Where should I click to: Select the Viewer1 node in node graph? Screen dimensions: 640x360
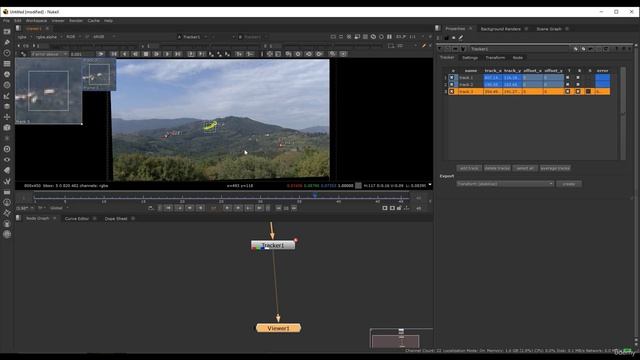(x=278, y=328)
